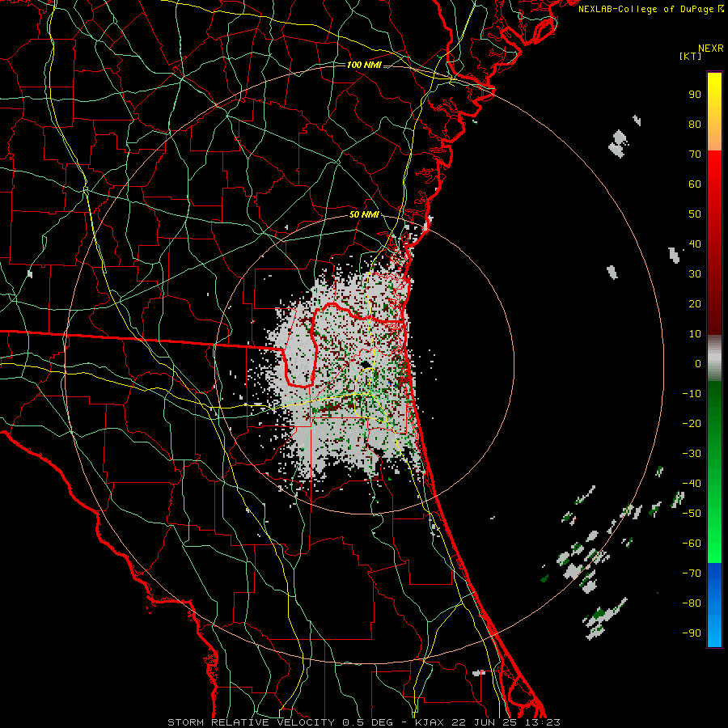Image resolution: width=728 pixels, height=728 pixels.
Task: Click the positive 10 knots scale label
Action: coord(695,334)
